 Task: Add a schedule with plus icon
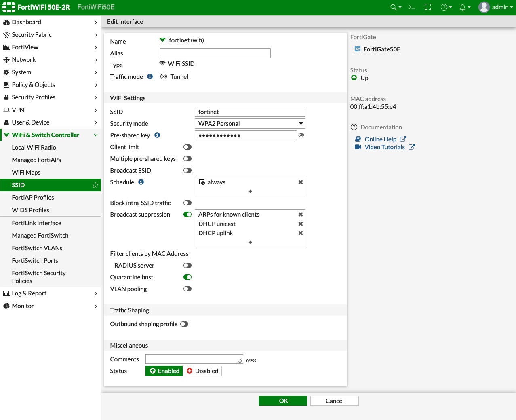[250, 191]
